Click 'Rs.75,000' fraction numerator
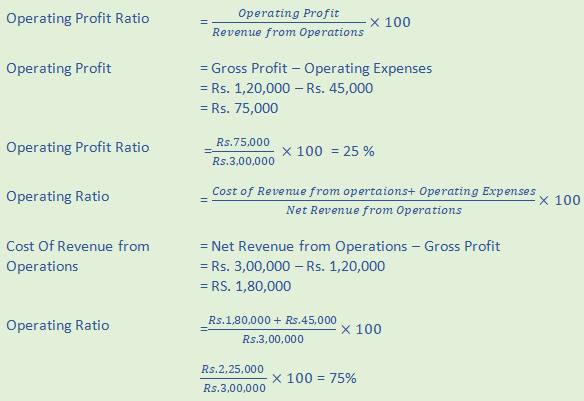Image resolution: width=584 pixels, height=401 pixels. tap(243, 142)
